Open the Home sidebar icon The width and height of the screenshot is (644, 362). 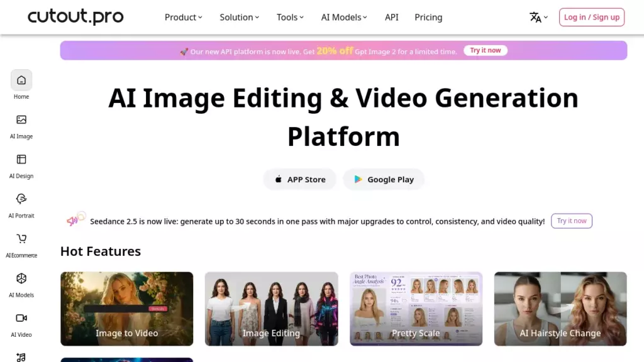click(21, 80)
